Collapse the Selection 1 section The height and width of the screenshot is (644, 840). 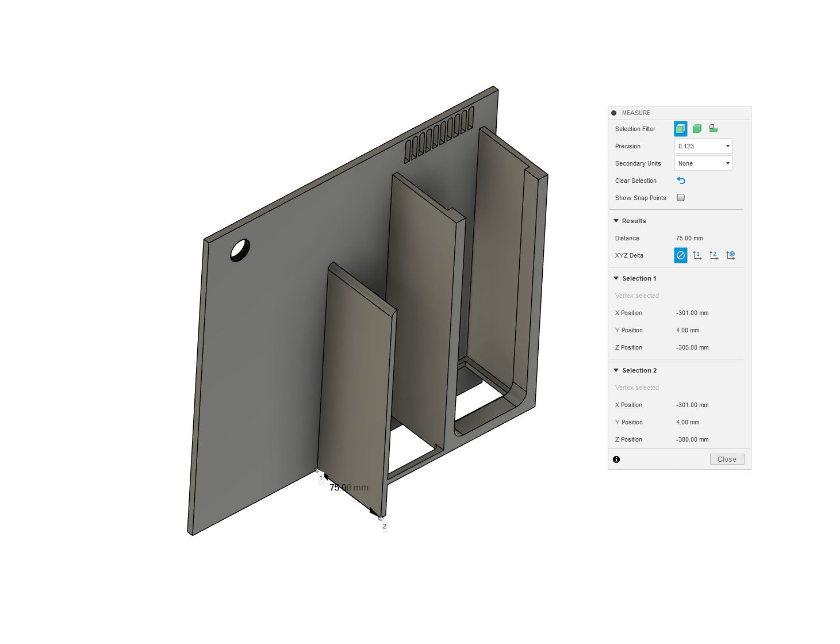[x=616, y=278]
